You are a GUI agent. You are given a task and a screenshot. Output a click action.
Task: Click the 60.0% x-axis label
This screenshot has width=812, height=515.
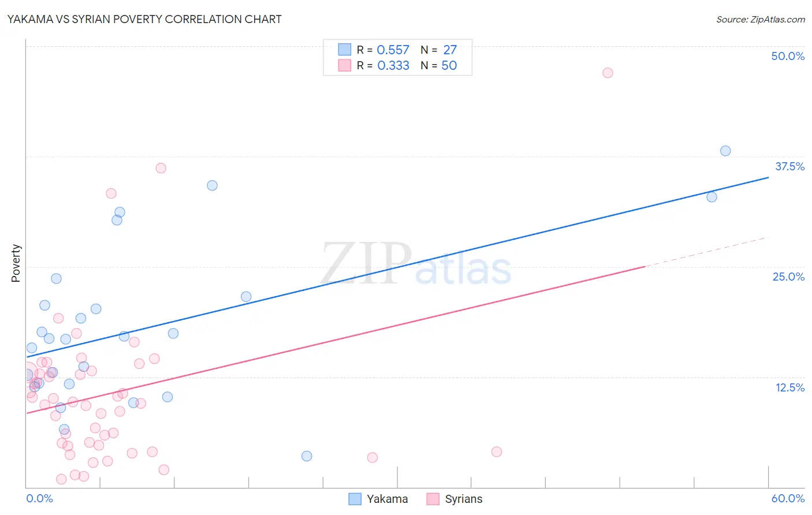[x=788, y=498]
